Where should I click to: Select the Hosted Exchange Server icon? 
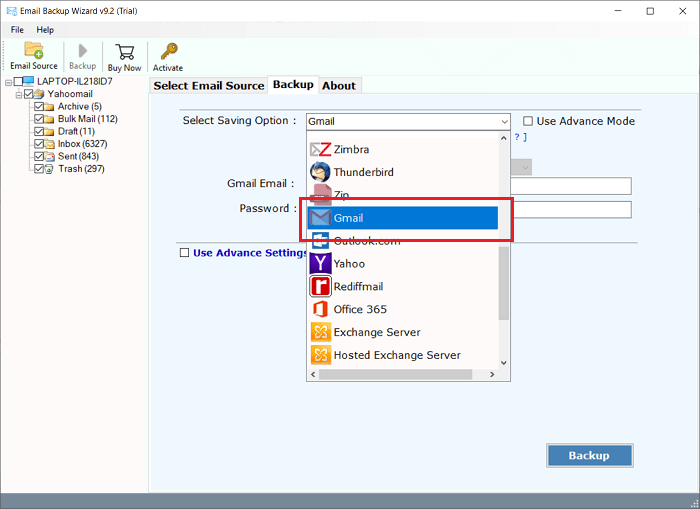coord(320,355)
